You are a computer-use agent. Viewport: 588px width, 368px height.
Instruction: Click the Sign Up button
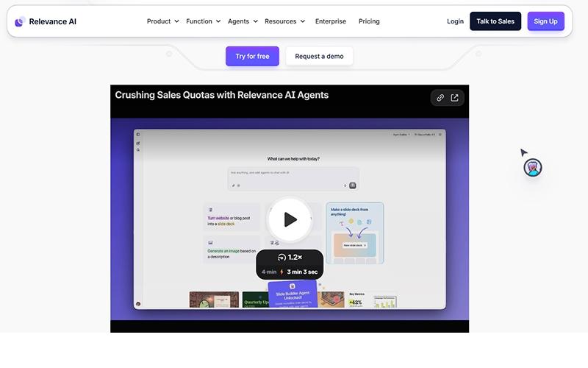click(x=545, y=21)
